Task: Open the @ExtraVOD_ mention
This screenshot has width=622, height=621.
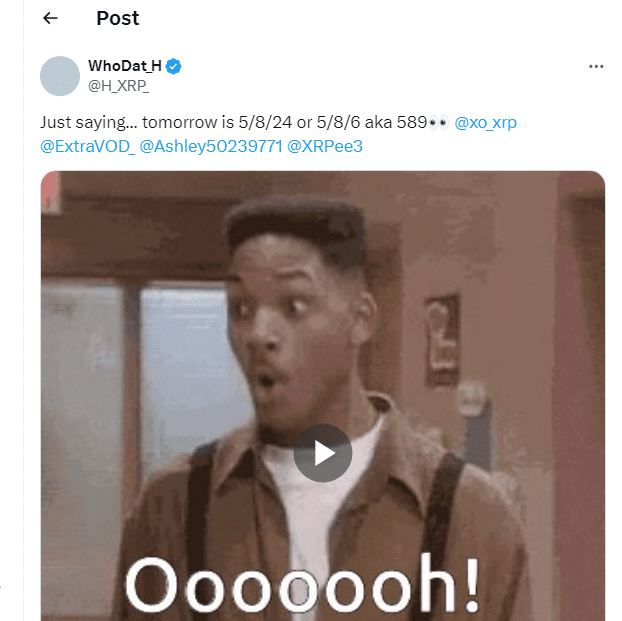Action: click(x=88, y=146)
